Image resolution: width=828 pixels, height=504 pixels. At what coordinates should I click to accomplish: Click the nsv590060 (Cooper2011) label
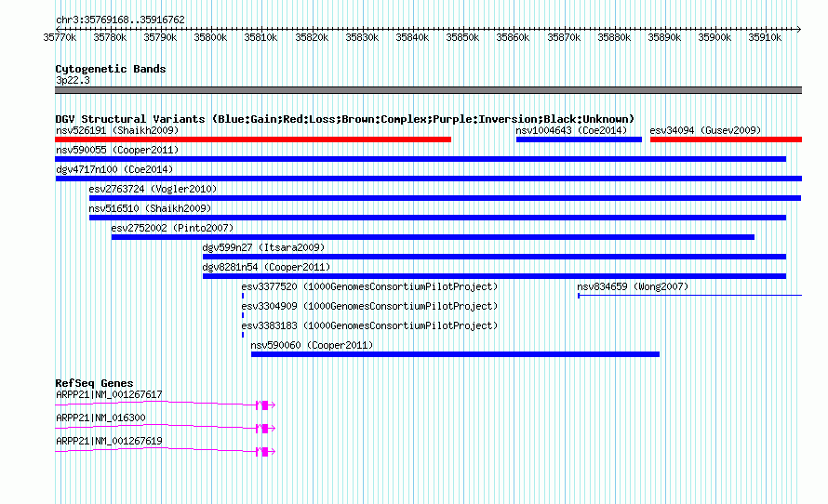coord(312,345)
